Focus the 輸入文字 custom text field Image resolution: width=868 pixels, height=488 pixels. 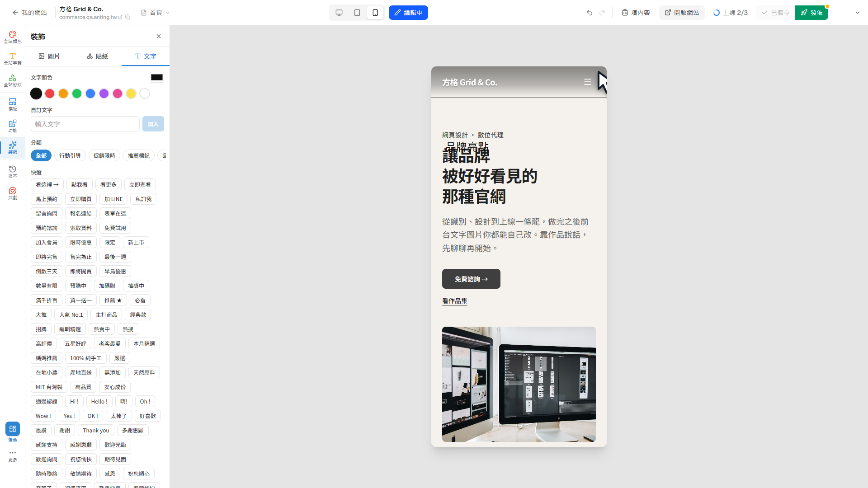click(x=85, y=124)
